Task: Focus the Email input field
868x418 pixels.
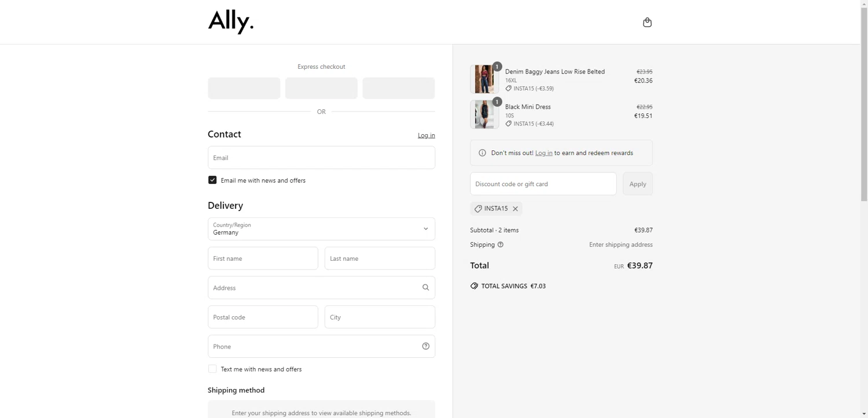Action: point(321,157)
